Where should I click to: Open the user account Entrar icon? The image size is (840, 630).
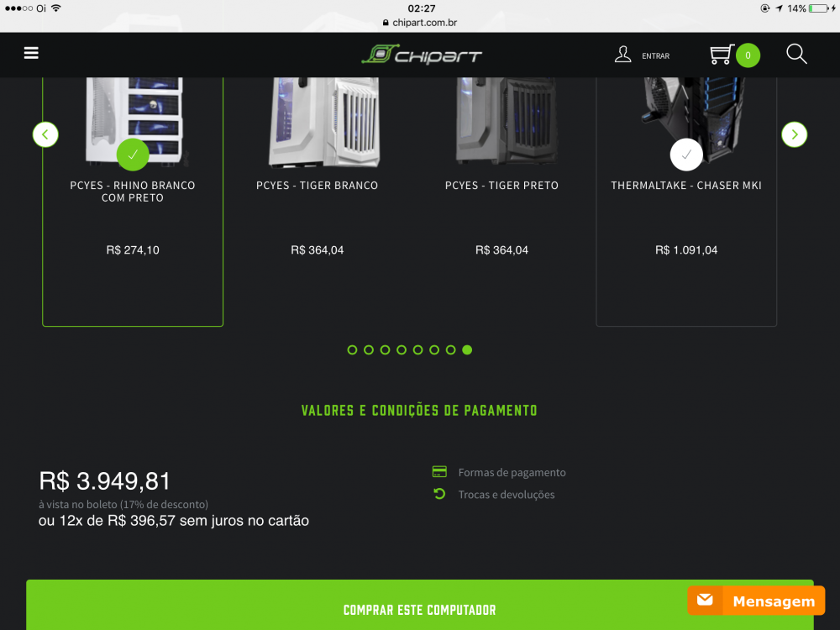tap(622, 55)
